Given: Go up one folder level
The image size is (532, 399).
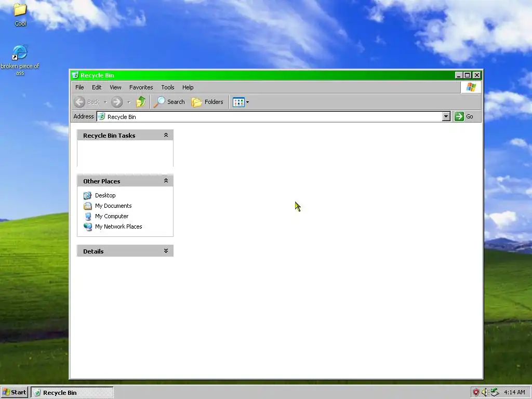Looking at the screenshot, I should tap(140, 102).
